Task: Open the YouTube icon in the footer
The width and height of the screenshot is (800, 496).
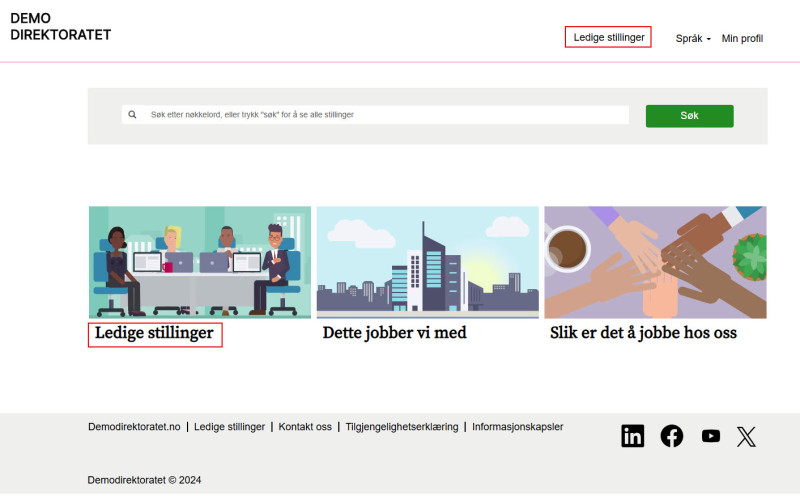Action: pyautogui.click(x=711, y=436)
